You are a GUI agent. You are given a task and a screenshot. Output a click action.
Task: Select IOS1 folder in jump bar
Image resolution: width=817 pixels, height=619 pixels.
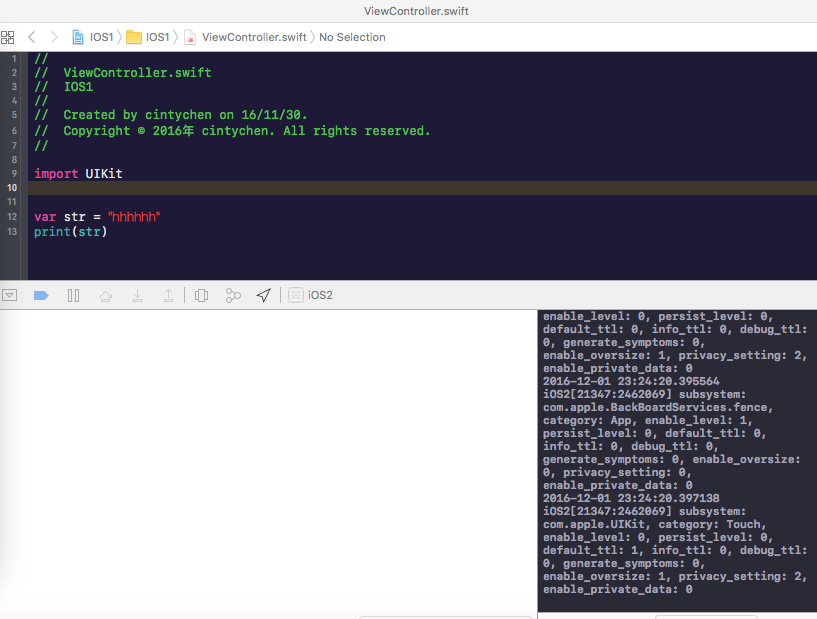coord(148,37)
